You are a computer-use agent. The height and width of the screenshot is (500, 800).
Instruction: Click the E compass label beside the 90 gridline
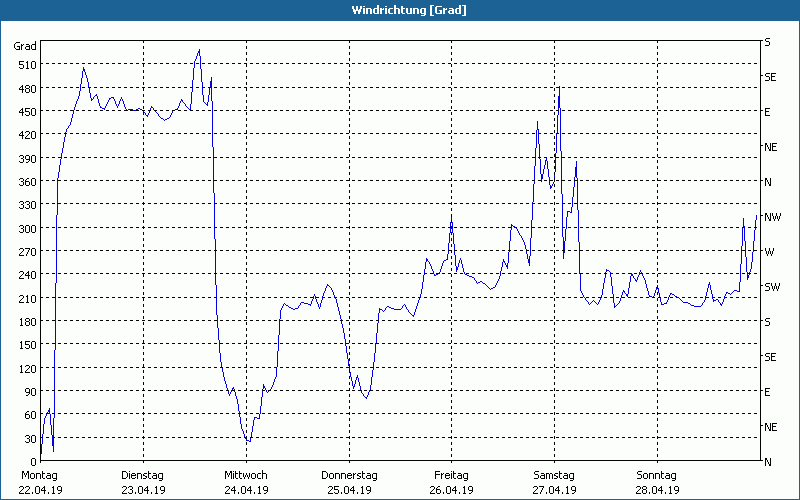click(767, 392)
